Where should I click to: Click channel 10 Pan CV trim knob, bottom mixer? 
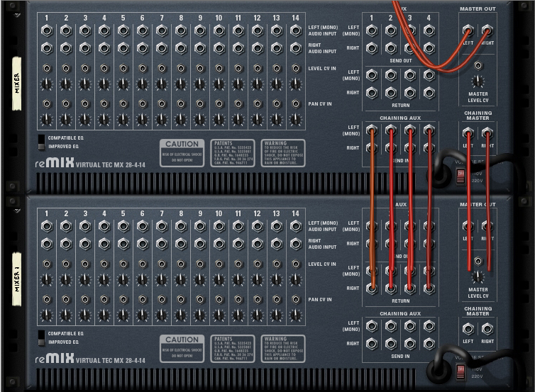click(219, 315)
